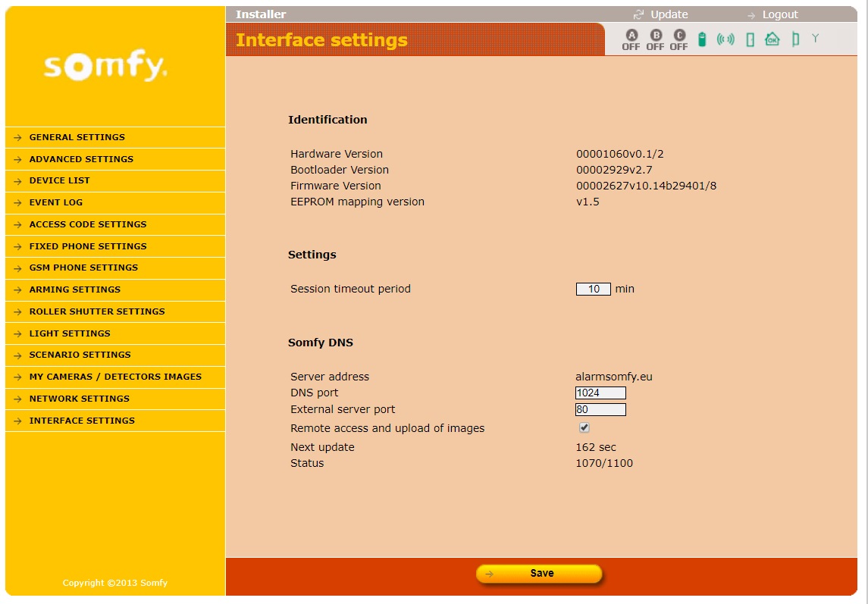This screenshot has height=604, width=868.
Task: Focus the DNS port input field
Action: [x=600, y=393]
